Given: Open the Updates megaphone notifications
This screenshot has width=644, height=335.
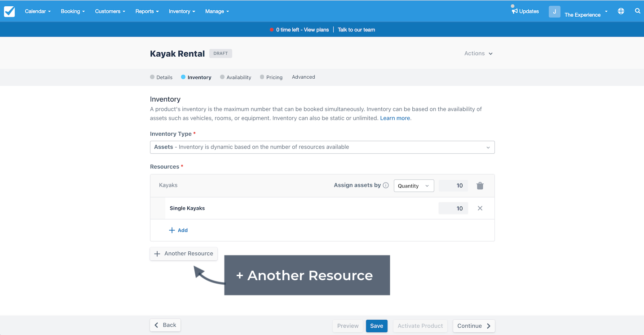Looking at the screenshot, I should pos(525,11).
